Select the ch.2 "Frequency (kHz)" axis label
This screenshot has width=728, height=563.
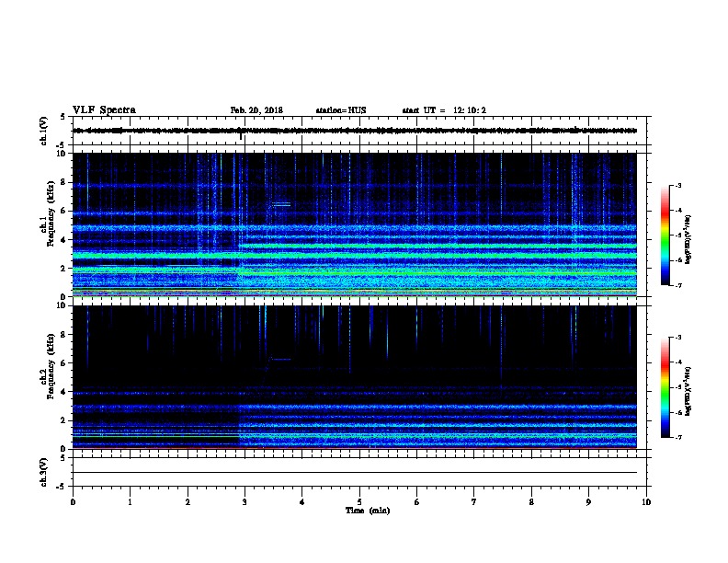51,366
